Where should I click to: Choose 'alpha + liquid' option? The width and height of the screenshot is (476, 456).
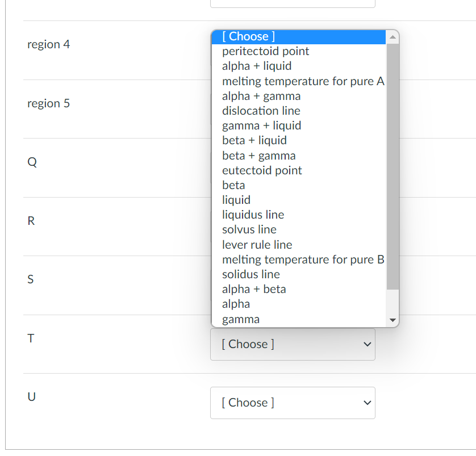click(x=257, y=66)
